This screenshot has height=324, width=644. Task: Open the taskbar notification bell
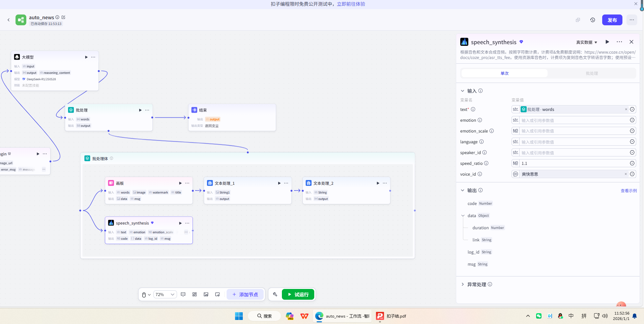tap(635, 316)
